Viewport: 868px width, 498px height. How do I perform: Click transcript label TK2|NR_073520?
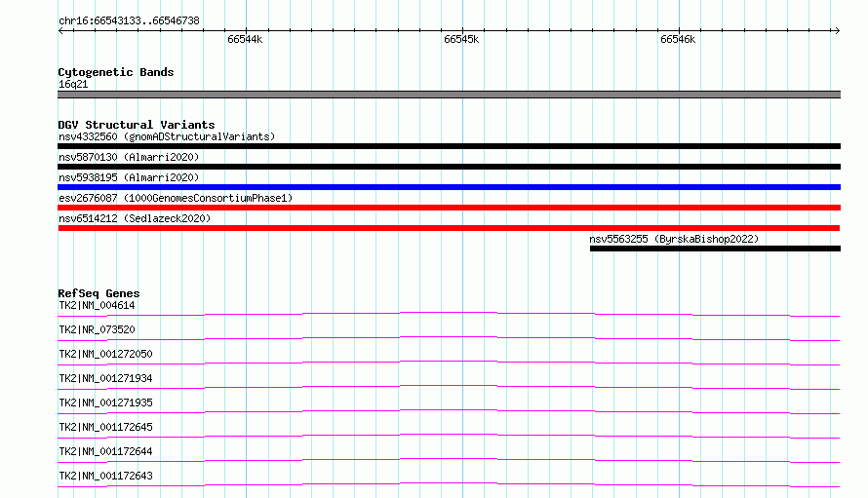[97, 329]
